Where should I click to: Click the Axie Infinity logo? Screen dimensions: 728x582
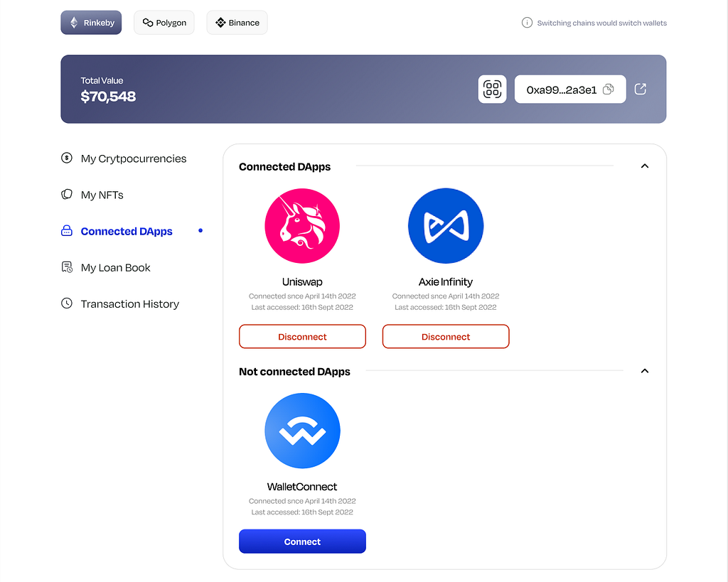(446, 225)
